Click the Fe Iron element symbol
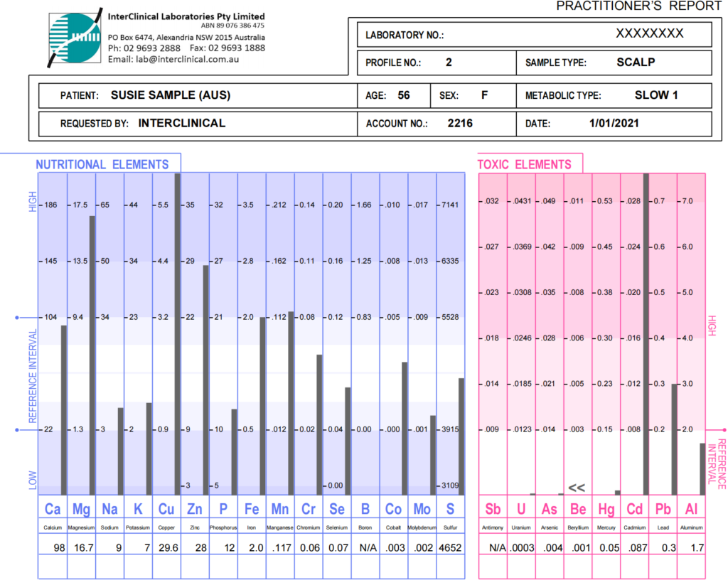728x585 pixels. point(252,510)
